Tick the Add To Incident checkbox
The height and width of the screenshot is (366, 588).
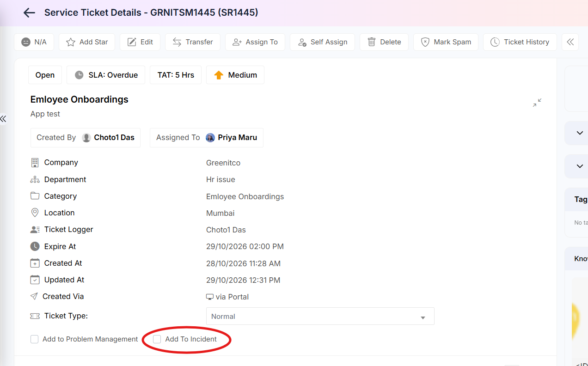(x=157, y=339)
